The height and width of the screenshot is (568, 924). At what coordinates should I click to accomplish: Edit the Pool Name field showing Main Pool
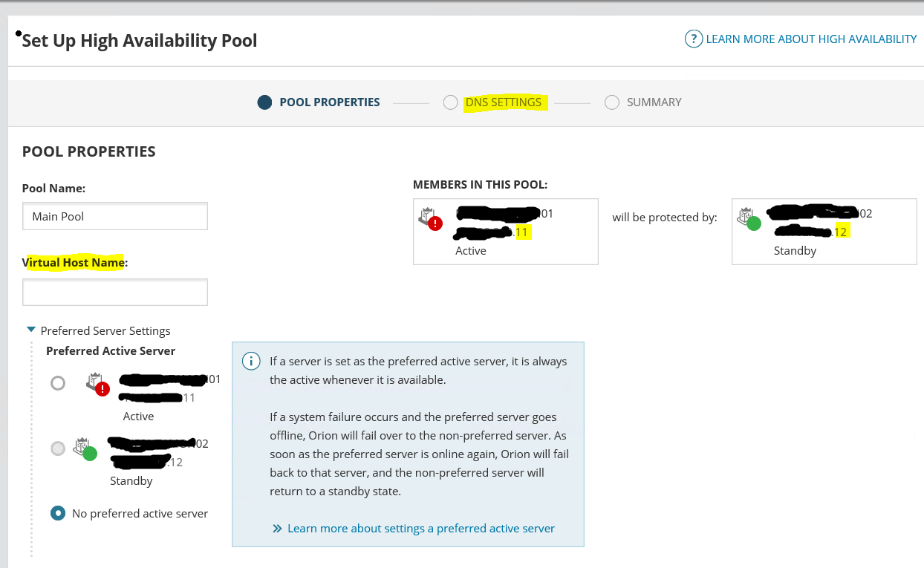(114, 216)
